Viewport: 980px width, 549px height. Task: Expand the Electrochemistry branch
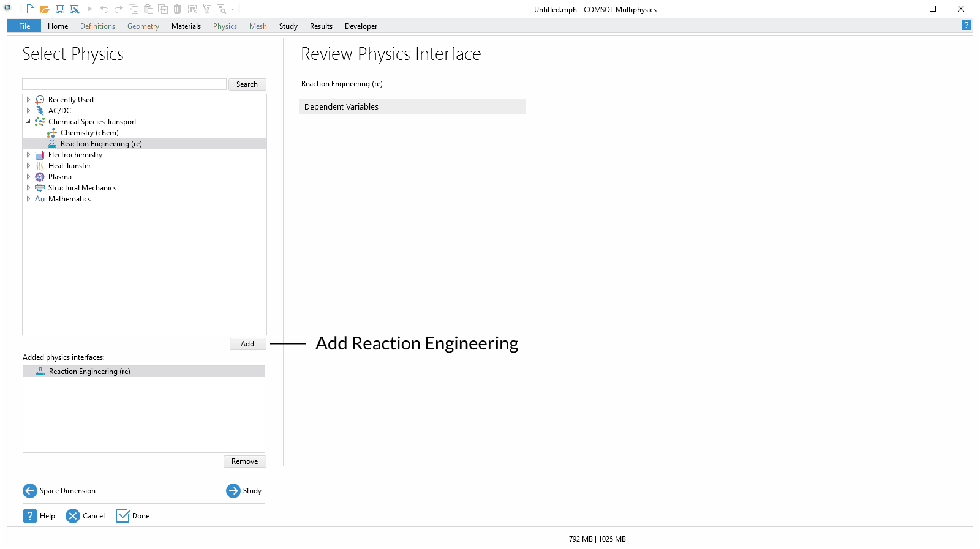click(28, 155)
